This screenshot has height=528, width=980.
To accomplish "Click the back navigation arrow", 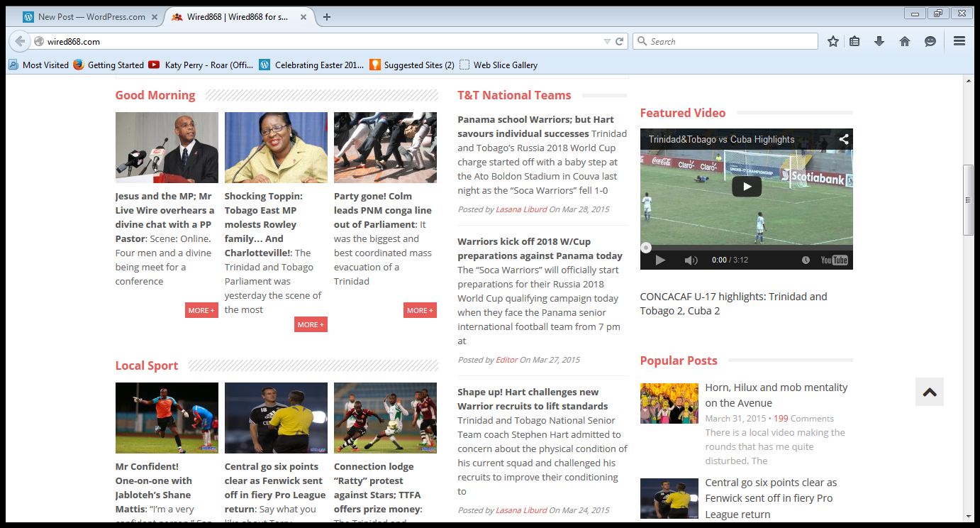I will (20, 42).
